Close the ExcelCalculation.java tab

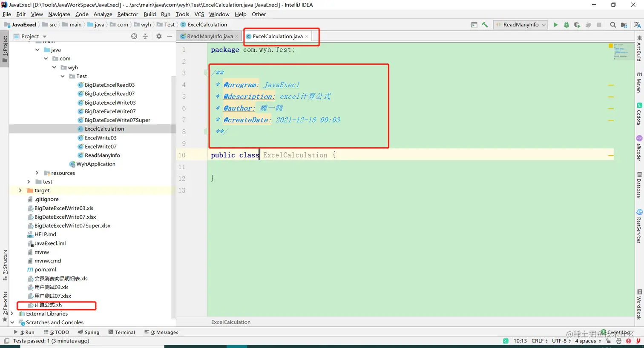click(307, 37)
